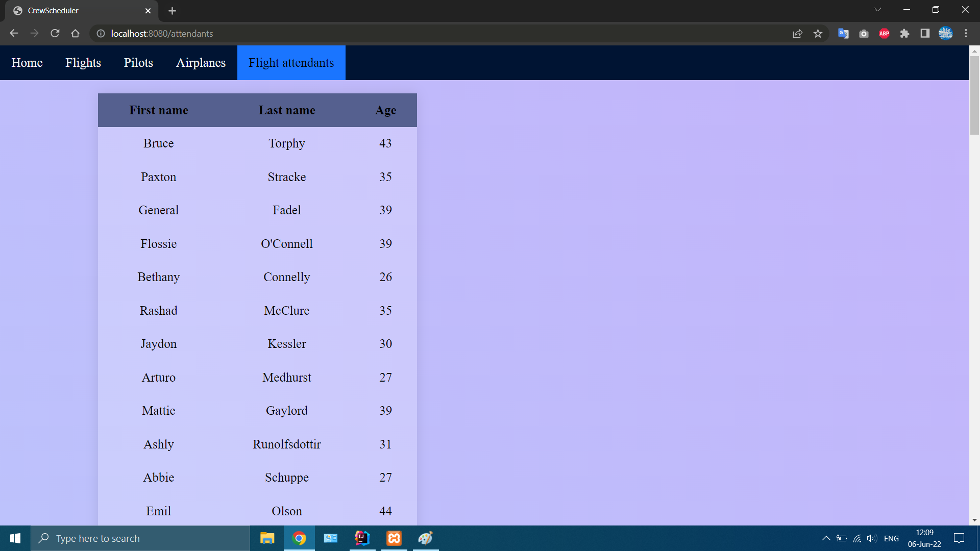Click the address bar URL field
980x551 pixels.
point(408,34)
